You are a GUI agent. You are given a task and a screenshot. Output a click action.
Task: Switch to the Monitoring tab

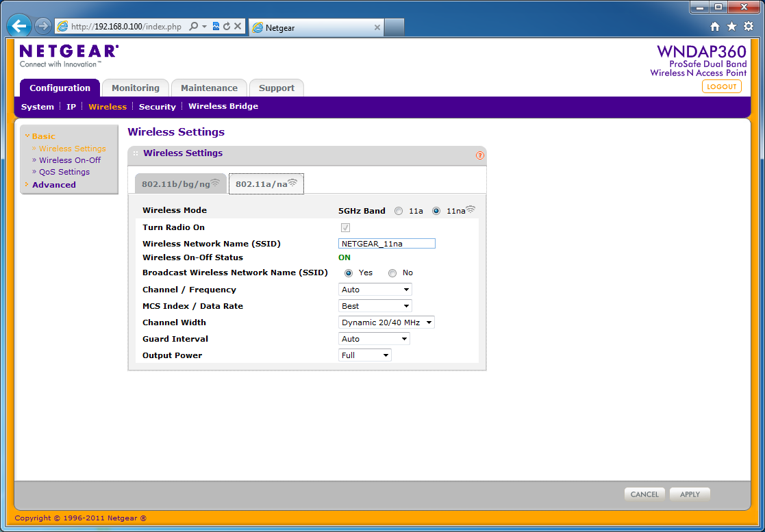(136, 88)
